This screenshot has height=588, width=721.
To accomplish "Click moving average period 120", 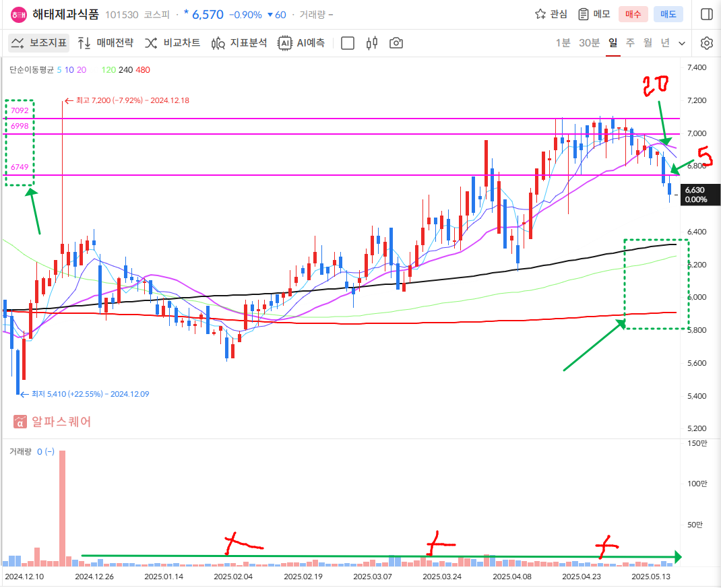I will [108, 70].
